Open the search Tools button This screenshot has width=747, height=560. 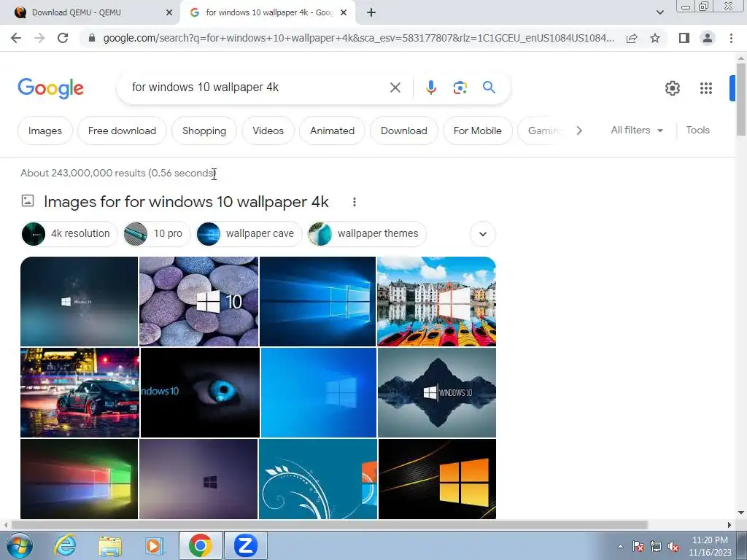(697, 130)
